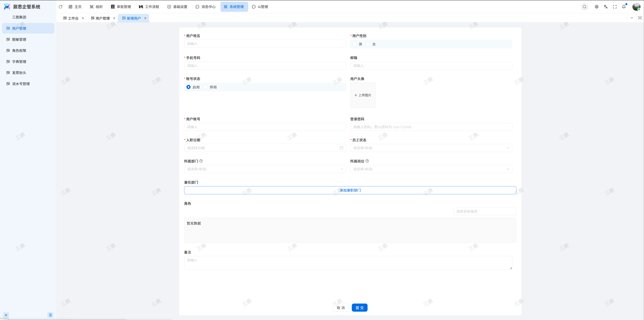Click help icon next to 所属部门
The image size is (644, 320).
tap(201, 161)
